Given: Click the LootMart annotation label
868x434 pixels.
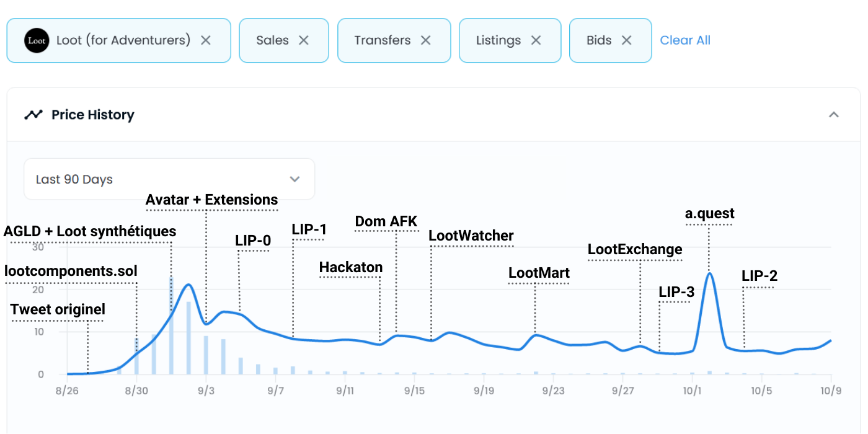Looking at the screenshot, I should (x=539, y=273).
